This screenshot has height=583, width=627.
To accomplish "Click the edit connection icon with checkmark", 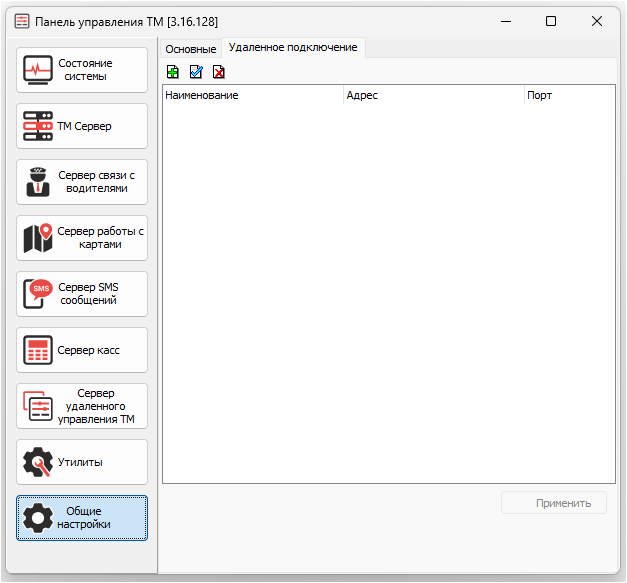I will 196,72.
